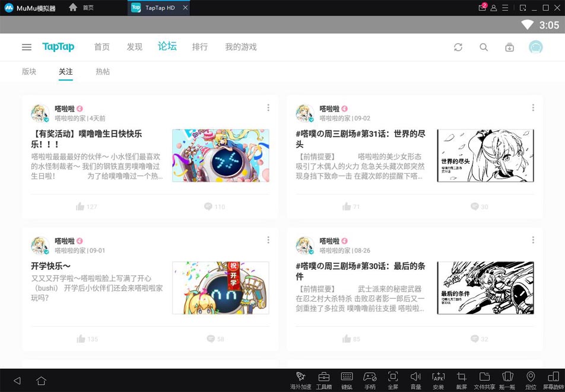The width and height of the screenshot is (565, 392).
Task: Switch to the 热帖 sub-tab
Action: pyautogui.click(x=103, y=72)
